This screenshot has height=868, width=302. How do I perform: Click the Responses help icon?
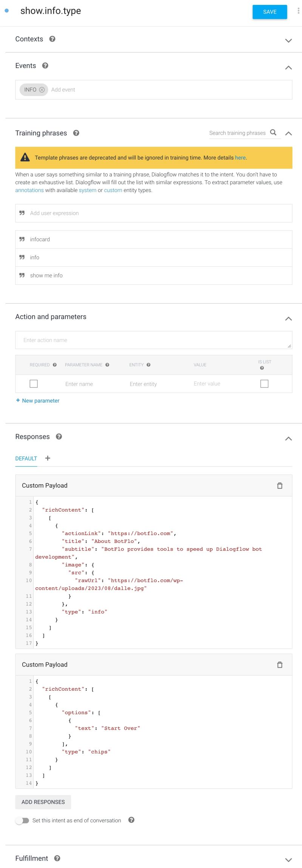[x=59, y=437]
